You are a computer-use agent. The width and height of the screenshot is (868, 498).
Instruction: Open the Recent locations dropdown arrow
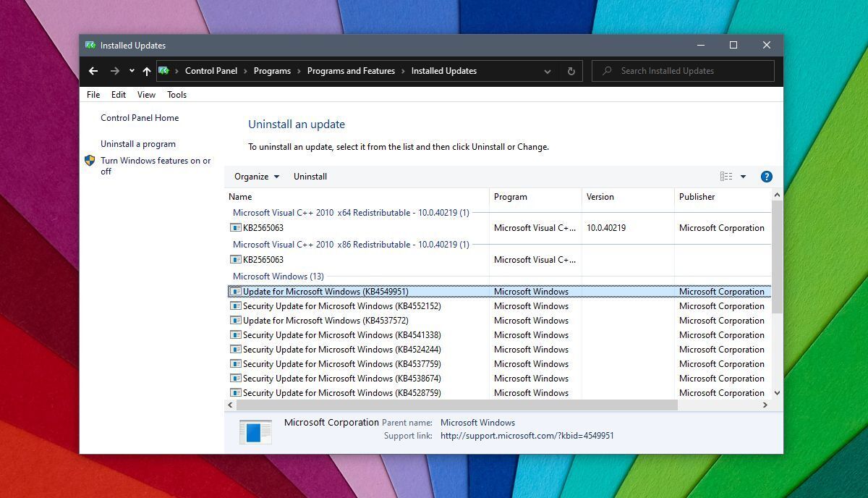(132, 71)
